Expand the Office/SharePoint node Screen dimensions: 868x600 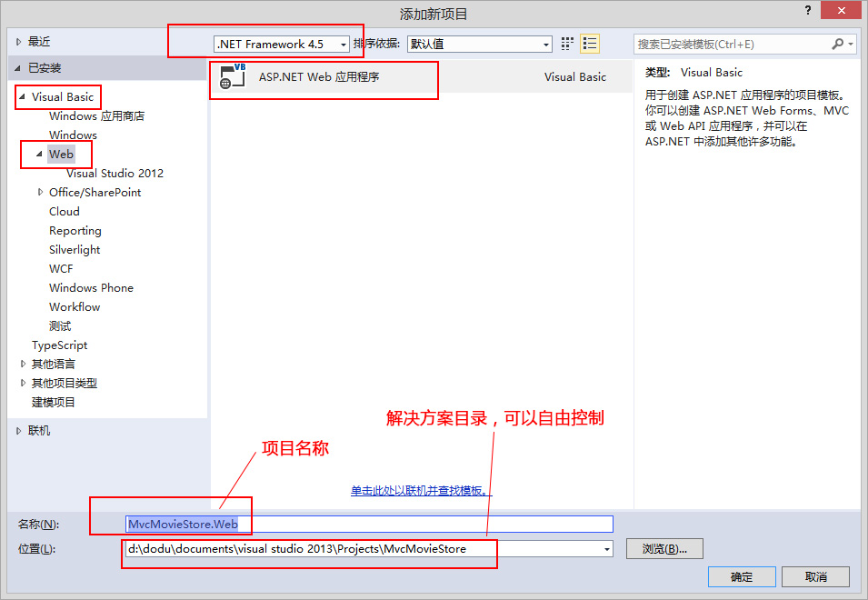point(40,192)
